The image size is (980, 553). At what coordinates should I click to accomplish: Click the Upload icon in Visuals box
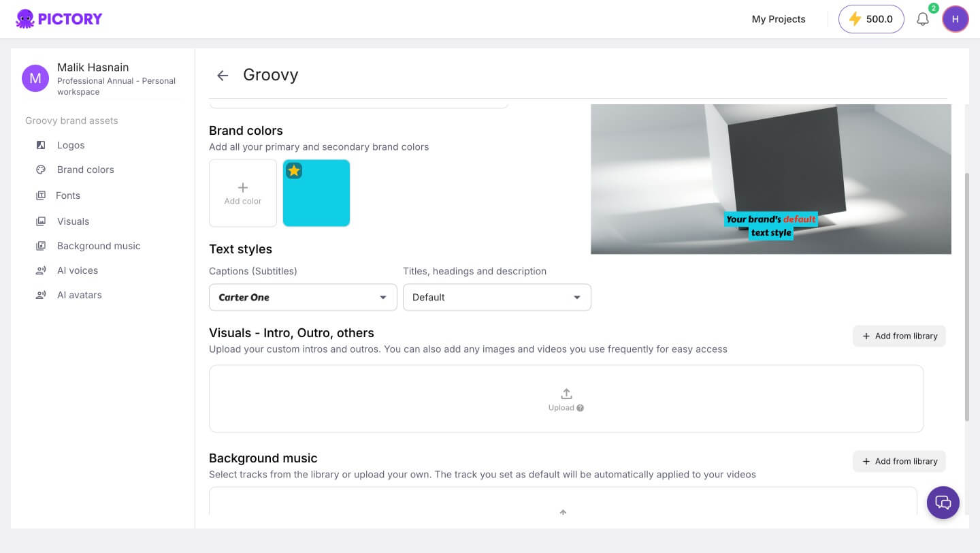click(x=566, y=394)
